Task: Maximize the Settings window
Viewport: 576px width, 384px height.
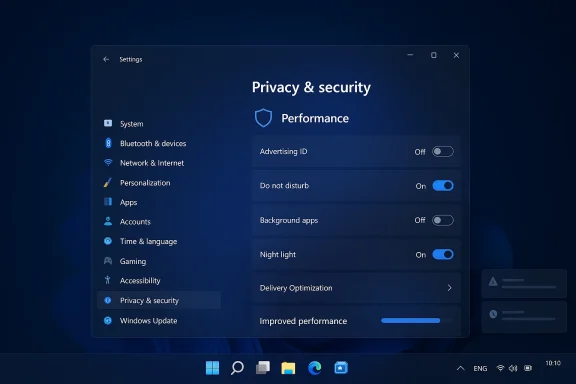Action: coord(433,55)
